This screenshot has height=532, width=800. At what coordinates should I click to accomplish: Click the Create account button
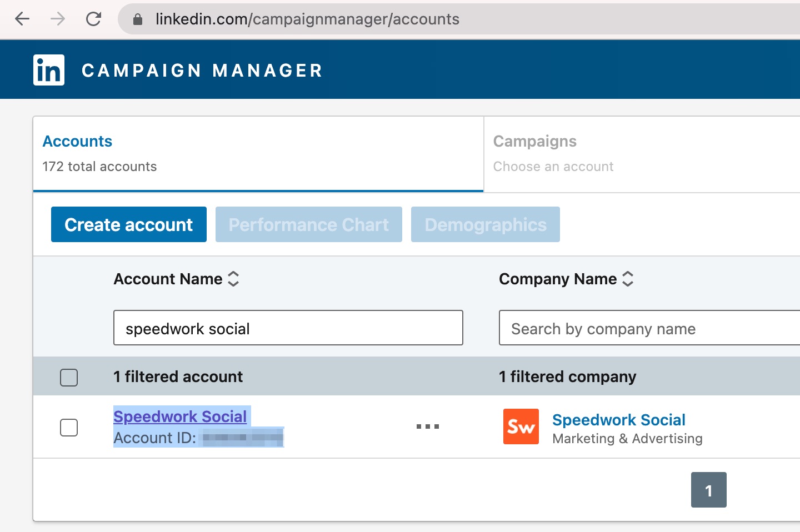click(129, 224)
